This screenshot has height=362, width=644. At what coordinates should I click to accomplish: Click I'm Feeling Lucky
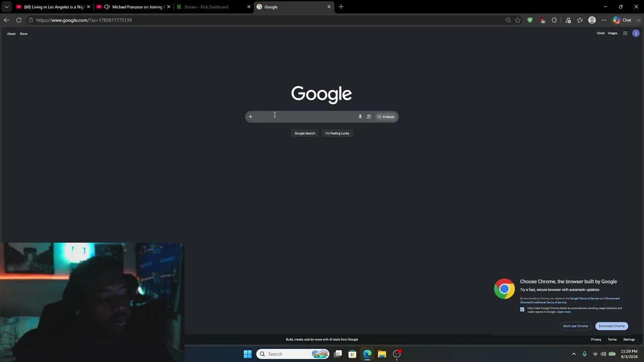tap(337, 133)
